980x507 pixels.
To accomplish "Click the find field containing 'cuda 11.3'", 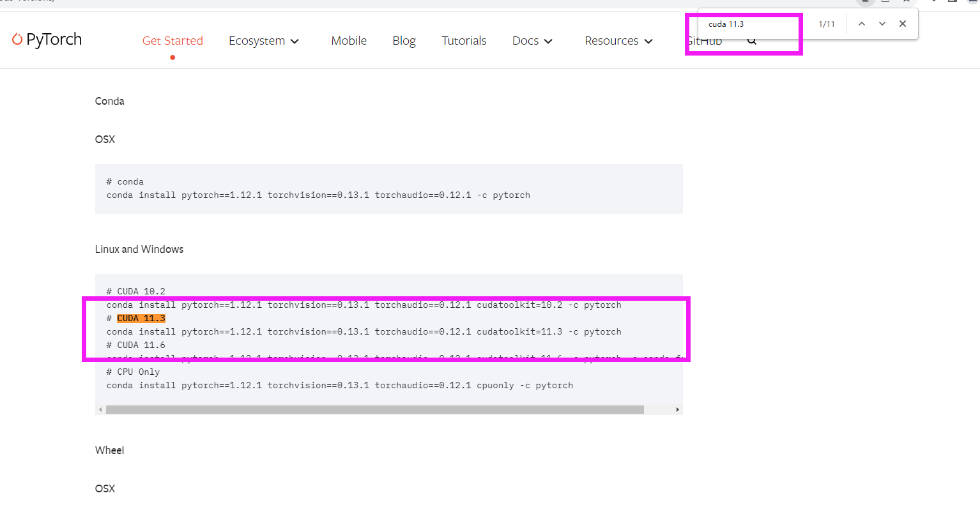I will pyautogui.click(x=757, y=24).
